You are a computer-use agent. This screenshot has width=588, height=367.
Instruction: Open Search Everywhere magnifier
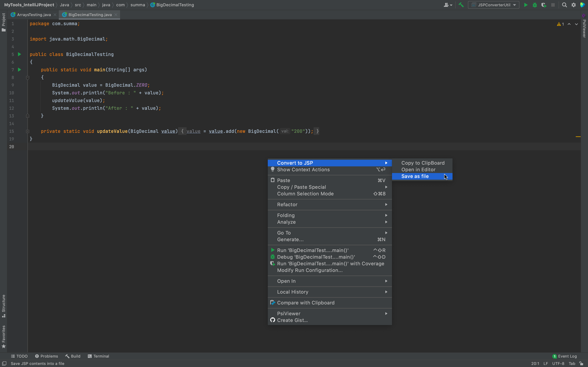coord(564,5)
